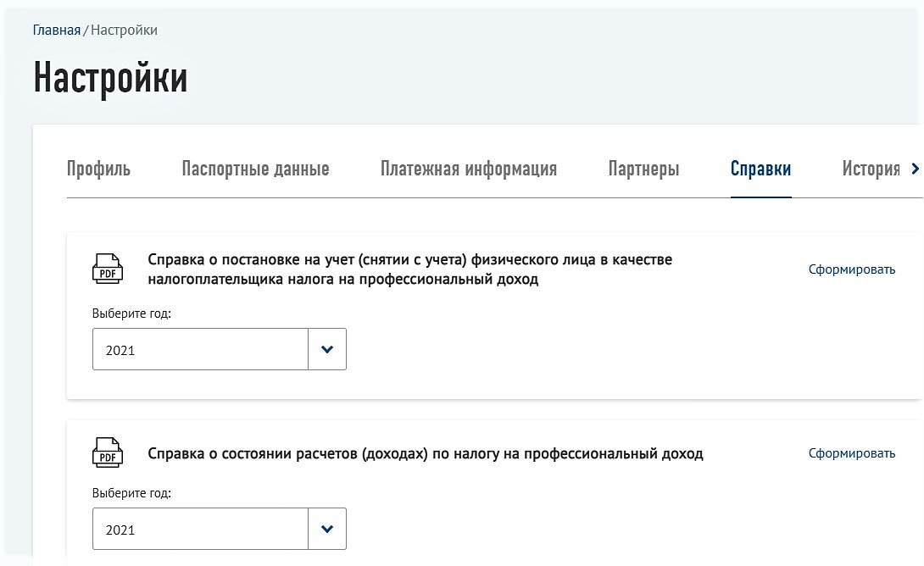Switch to the Профиль tab

pos(98,169)
